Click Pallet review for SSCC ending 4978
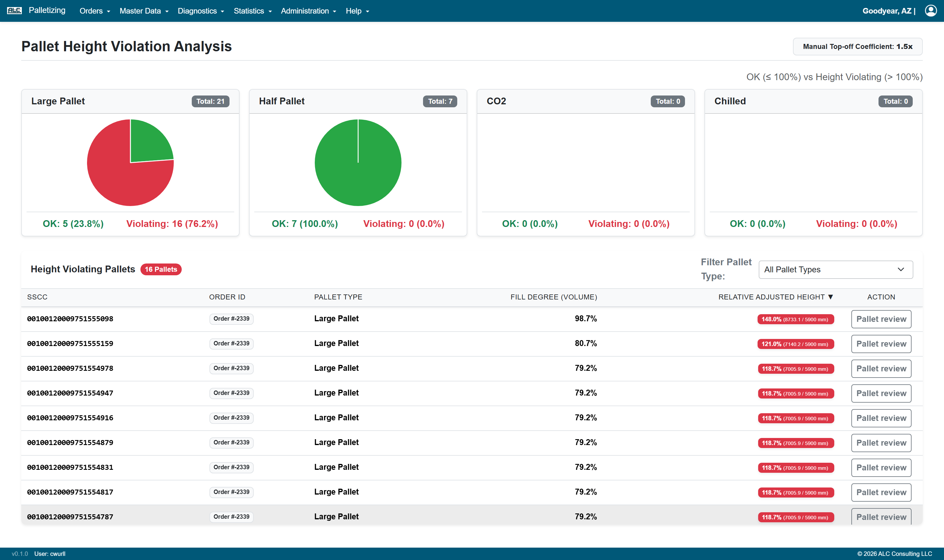Viewport: 944px width, 560px height. point(881,369)
